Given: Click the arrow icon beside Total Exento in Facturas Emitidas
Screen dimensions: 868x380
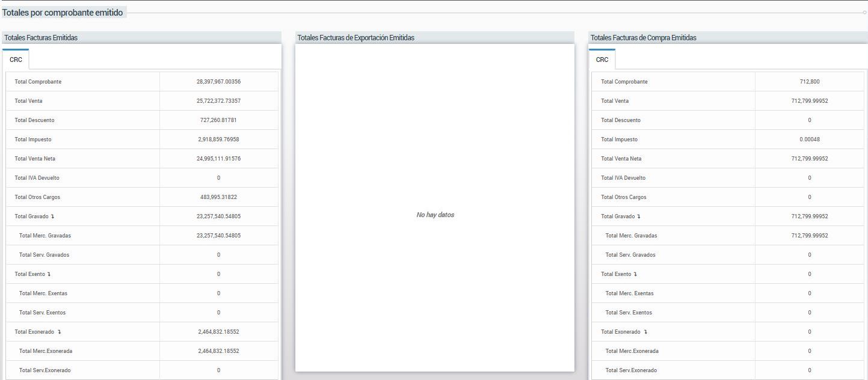Looking at the screenshot, I should (49, 274).
